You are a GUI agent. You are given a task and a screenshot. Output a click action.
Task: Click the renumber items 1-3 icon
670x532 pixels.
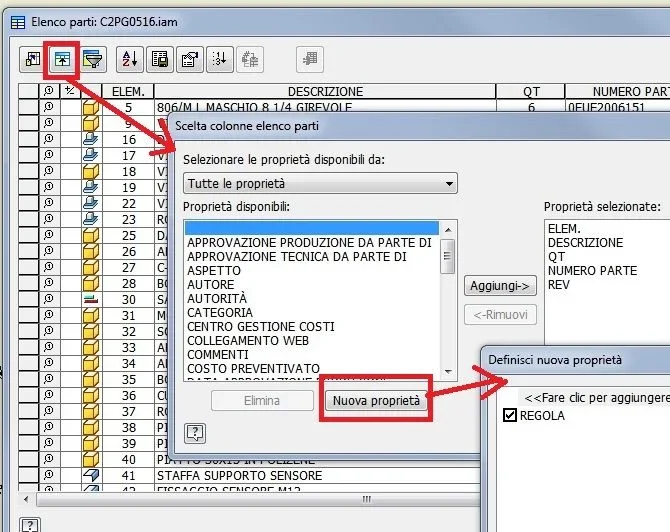(x=220, y=59)
